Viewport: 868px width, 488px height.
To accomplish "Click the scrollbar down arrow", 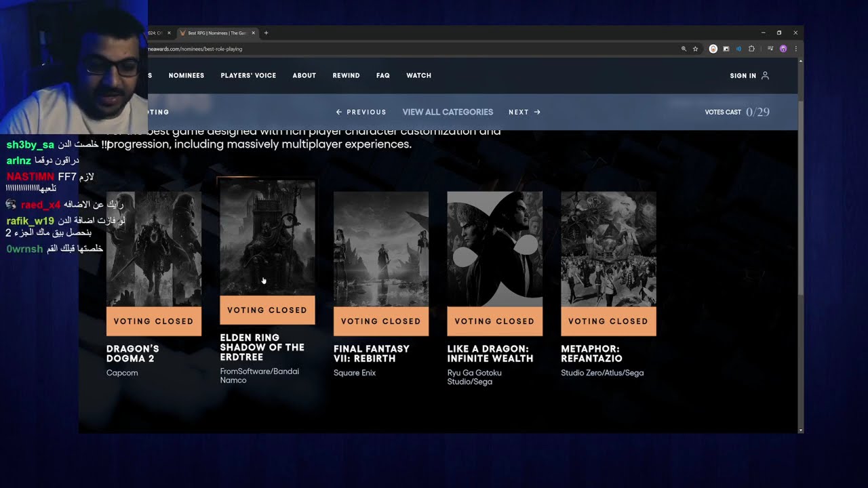I will coord(801,430).
